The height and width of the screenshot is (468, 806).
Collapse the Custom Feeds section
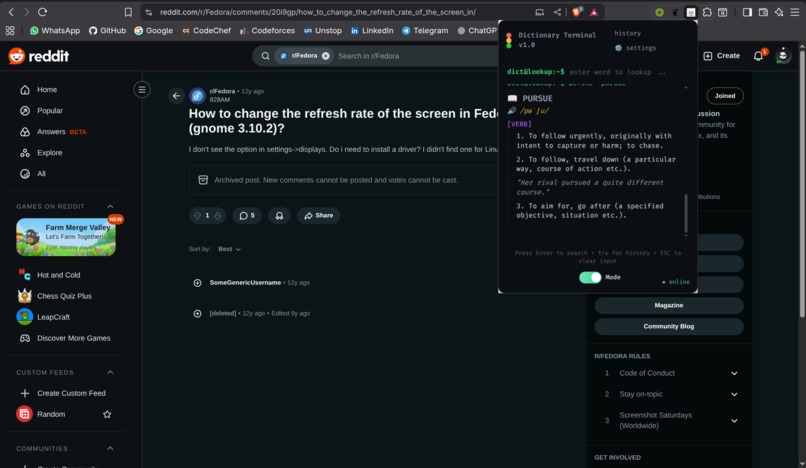pyautogui.click(x=110, y=372)
